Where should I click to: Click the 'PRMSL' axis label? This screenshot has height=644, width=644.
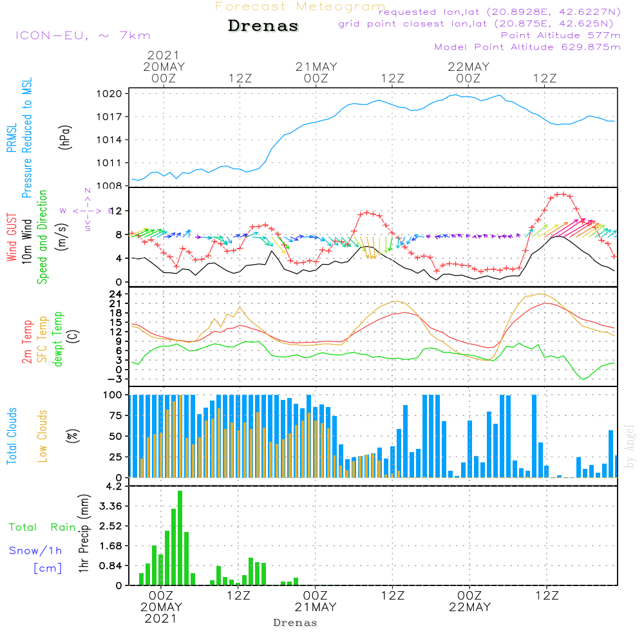(12, 138)
